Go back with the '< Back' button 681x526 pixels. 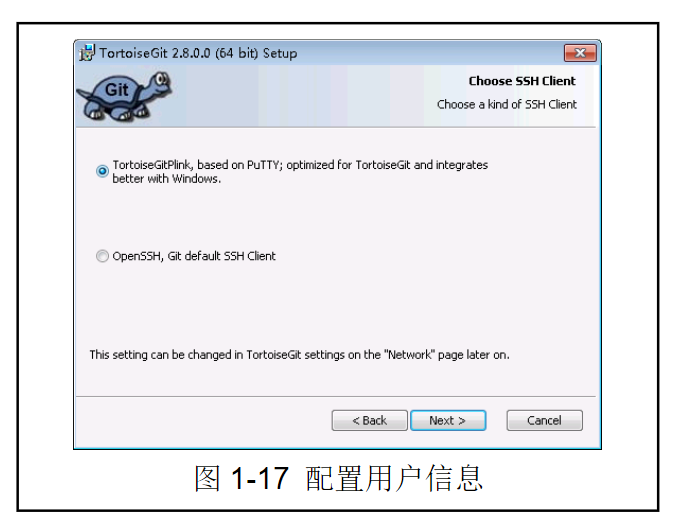point(370,420)
